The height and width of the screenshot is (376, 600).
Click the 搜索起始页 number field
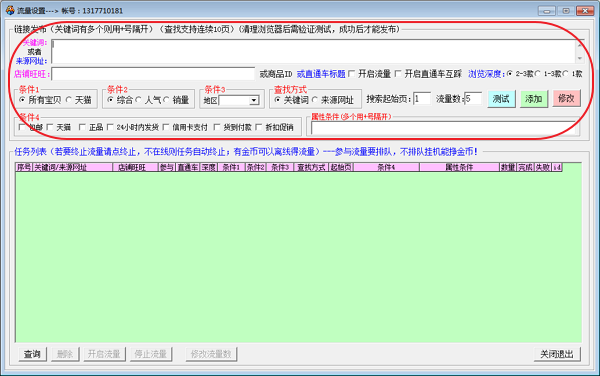pyautogui.click(x=422, y=99)
